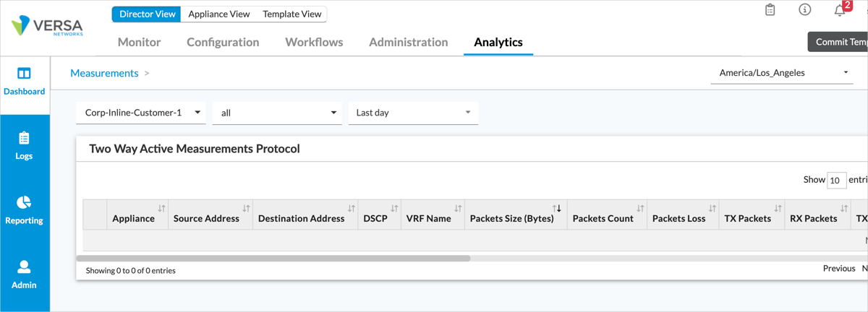The image size is (868, 312).
Task: Click the Show entries count field
Action: pos(836,180)
